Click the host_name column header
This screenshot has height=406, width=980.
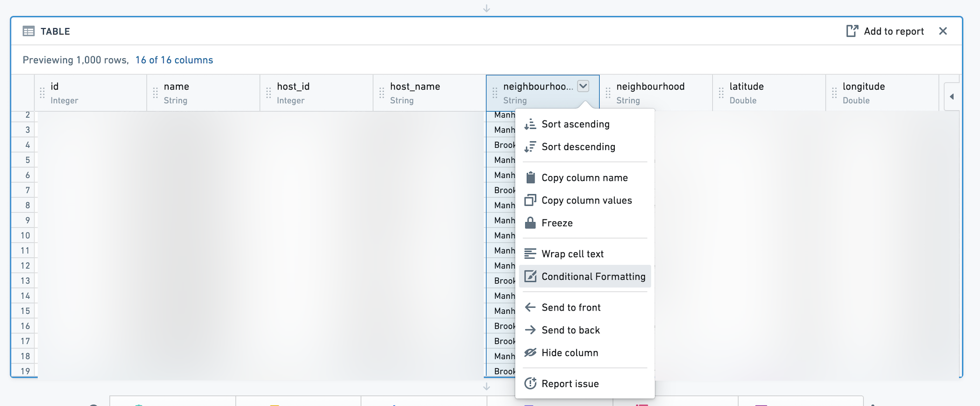(x=429, y=93)
